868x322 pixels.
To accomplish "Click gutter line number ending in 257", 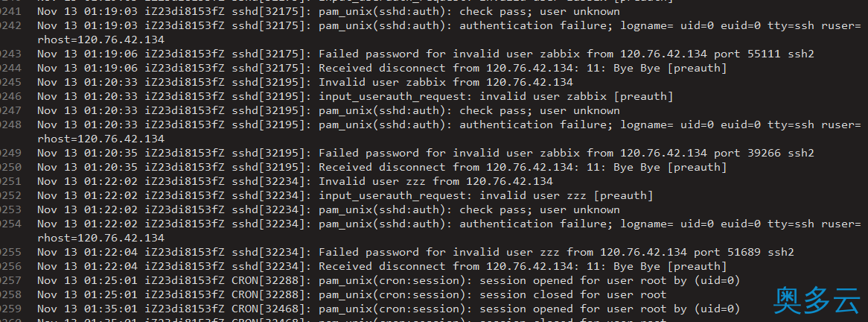I will click(x=10, y=280).
